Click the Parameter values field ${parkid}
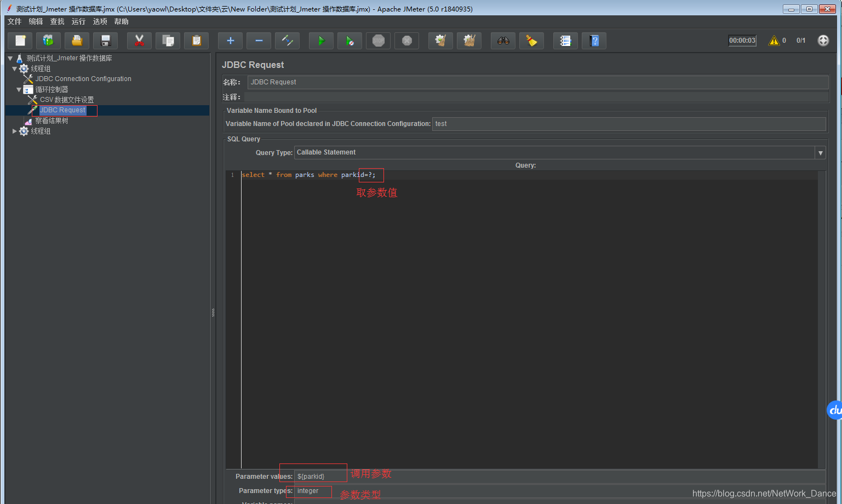 (560, 477)
